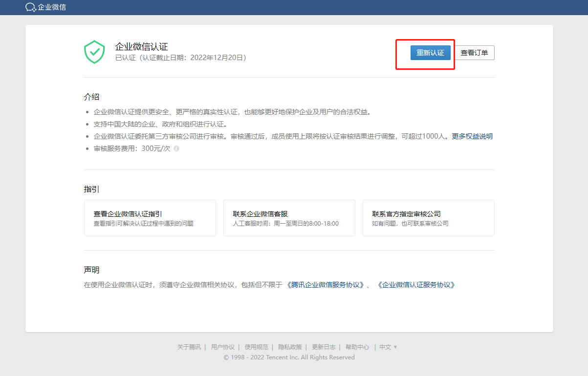The height and width of the screenshot is (376, 588).
Task: Open the 用户协议 footer link
Action: 223,347
